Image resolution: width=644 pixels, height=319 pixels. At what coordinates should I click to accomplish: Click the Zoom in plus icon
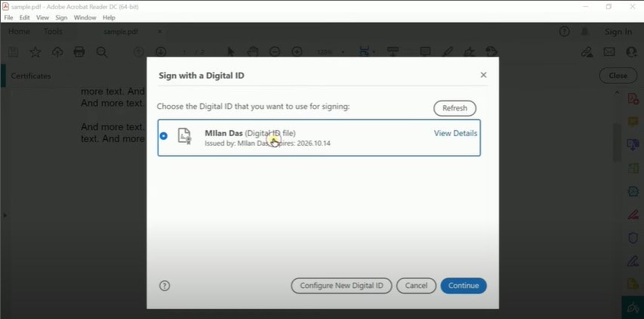[297, 52]
